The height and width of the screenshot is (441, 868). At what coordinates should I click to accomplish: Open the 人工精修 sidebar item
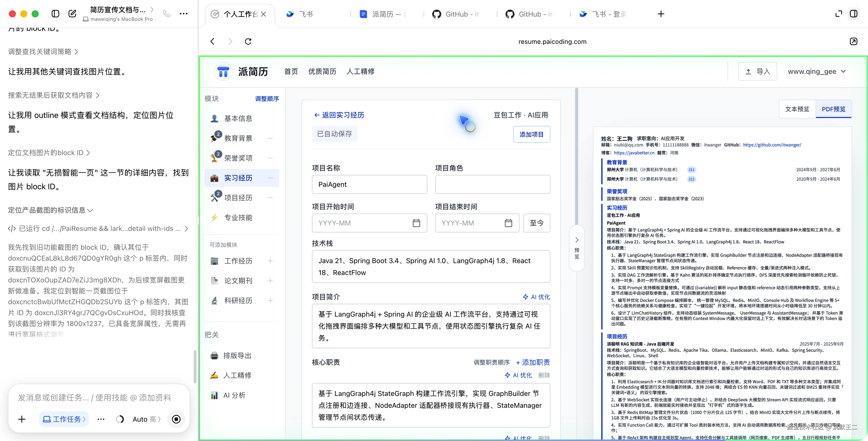pos(242,375)
